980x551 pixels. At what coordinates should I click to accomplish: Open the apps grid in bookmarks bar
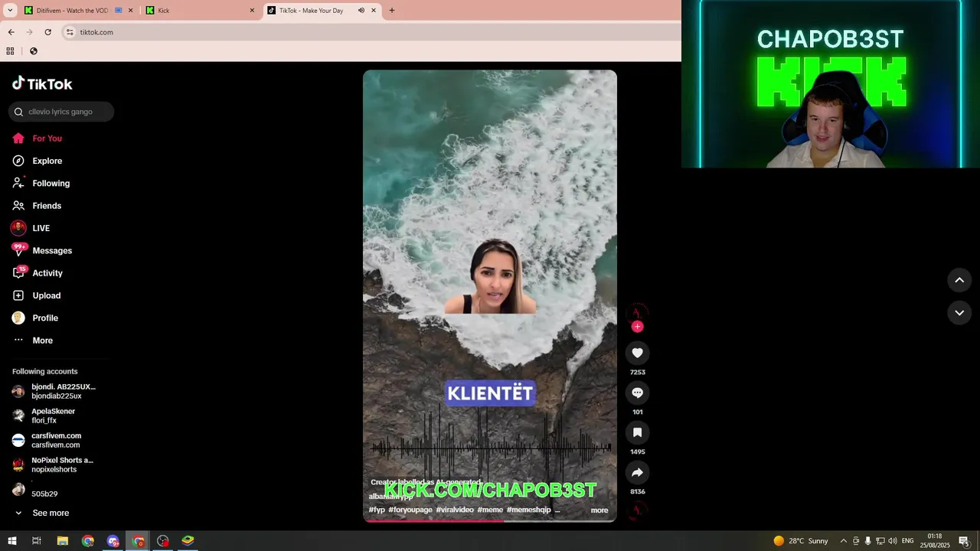pos(10,51)
